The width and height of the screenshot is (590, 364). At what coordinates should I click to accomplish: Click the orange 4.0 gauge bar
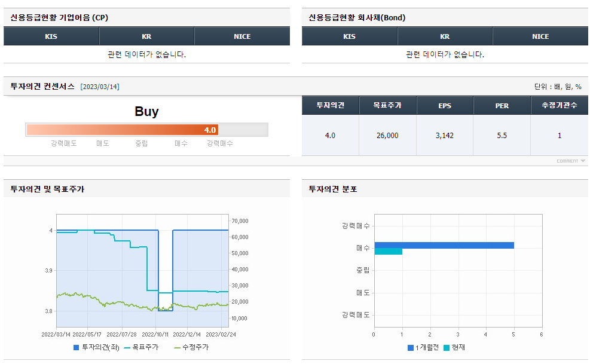pos(123,130)
